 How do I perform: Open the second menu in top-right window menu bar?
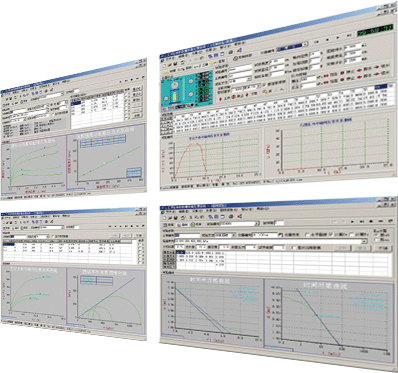(x=184, y=56)
